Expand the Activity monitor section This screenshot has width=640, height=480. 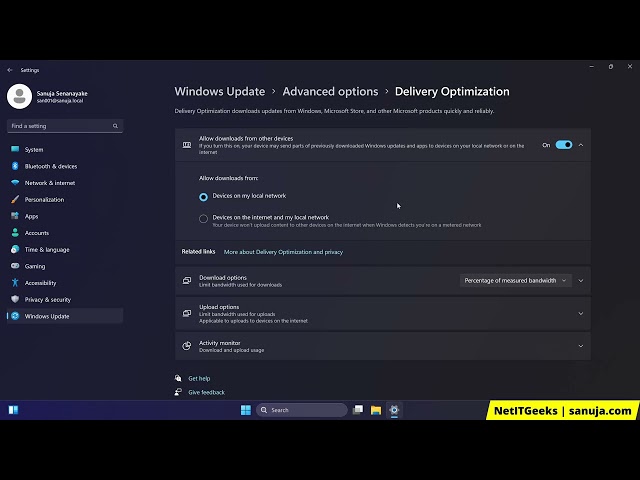(581, 346)
